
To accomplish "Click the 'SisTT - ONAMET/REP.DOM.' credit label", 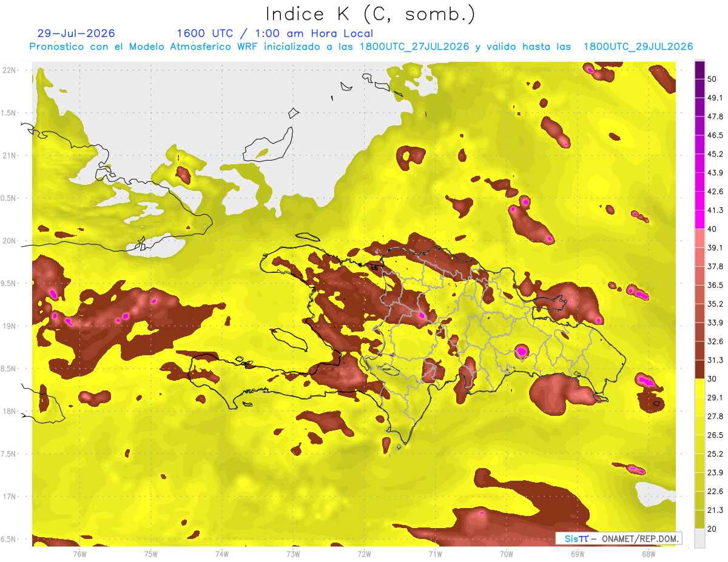I will coord(618,538).
